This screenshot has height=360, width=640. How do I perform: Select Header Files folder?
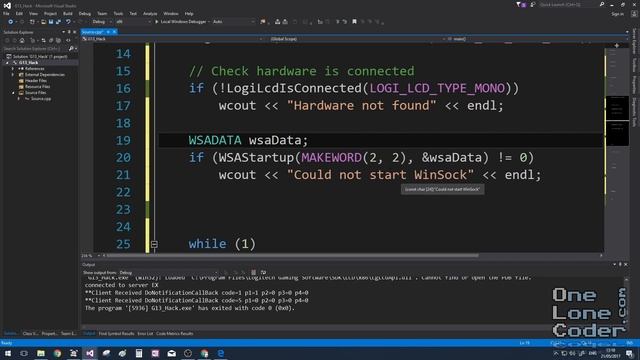[x=36, y=81]
